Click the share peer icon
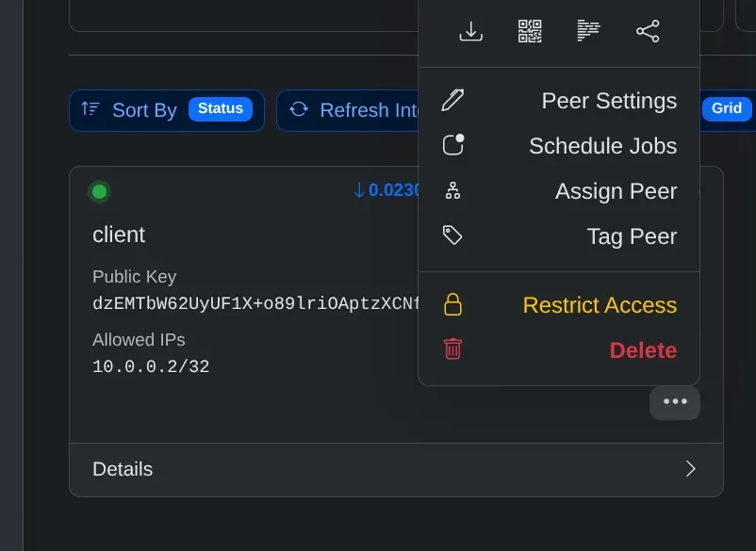756x551 pixels. coord(648,32)
